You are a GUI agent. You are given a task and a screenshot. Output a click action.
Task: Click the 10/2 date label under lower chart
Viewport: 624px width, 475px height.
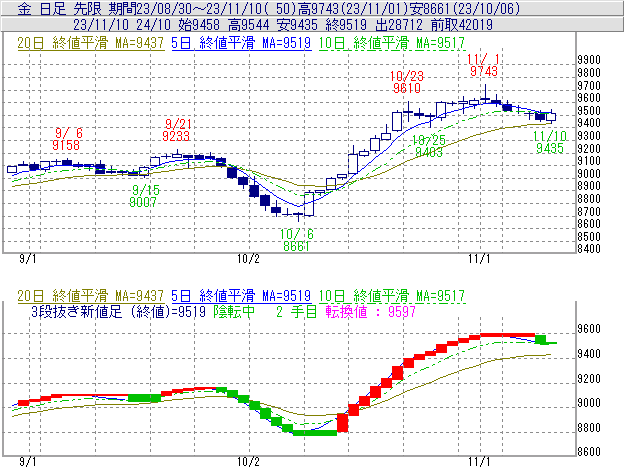point(248,462)
